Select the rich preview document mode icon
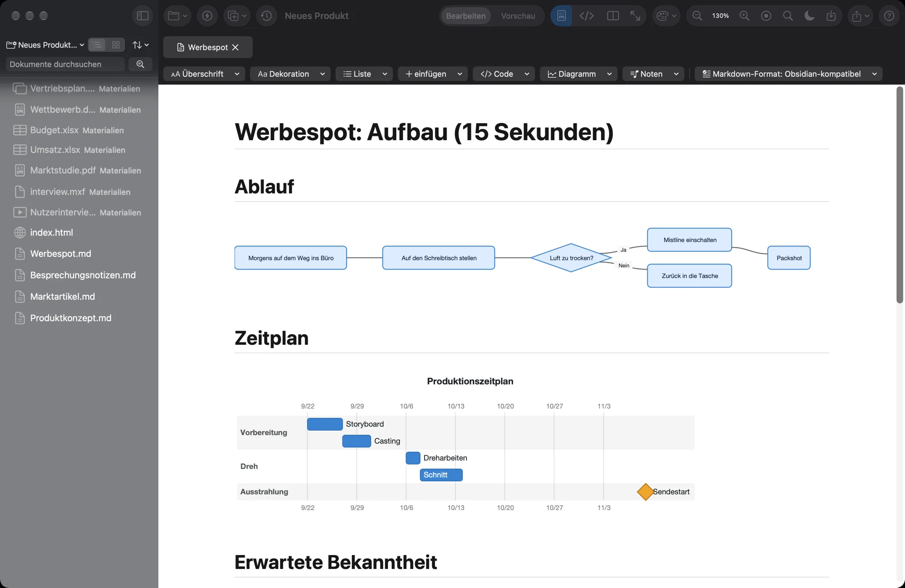Screen dimensions: 905x588 tap(562, 16)
